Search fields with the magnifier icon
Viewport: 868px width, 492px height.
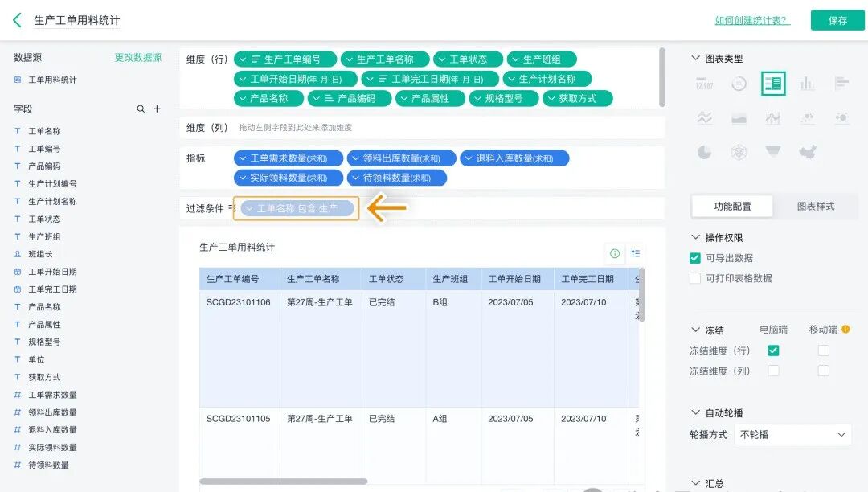point(141,109)
